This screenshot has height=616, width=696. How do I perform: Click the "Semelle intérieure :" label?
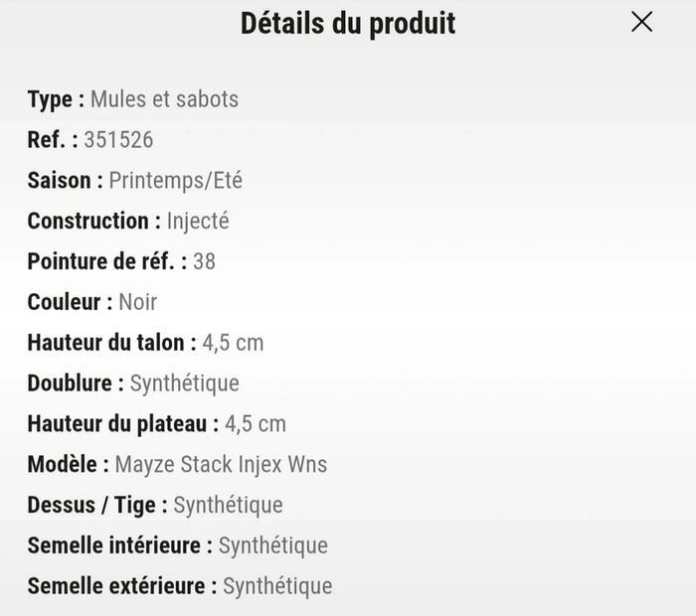pos(120,545)
